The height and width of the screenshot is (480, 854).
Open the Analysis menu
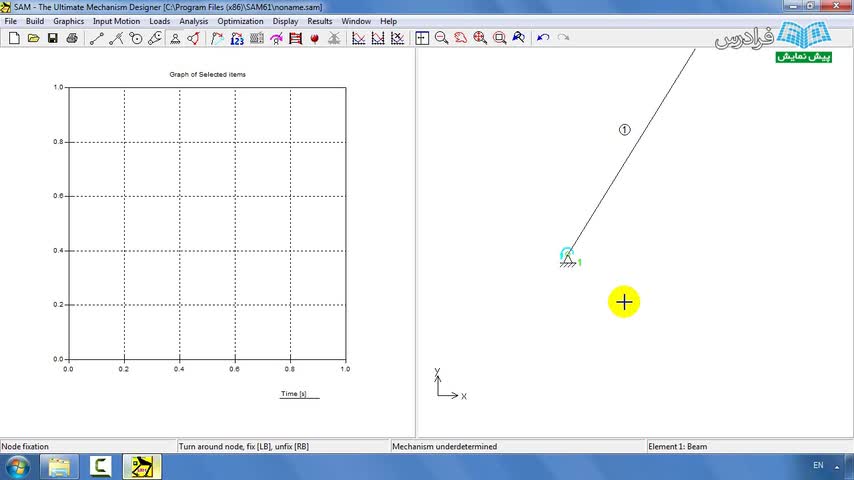[x=194, y=21]
